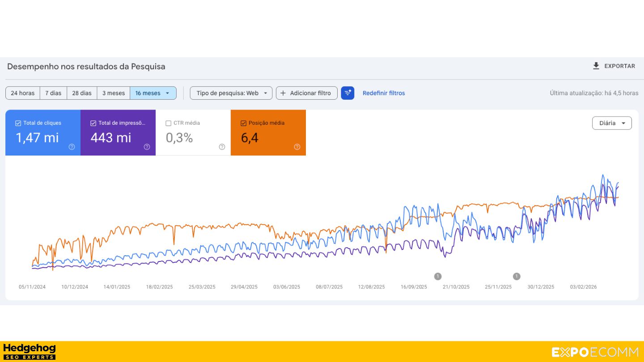Open help icon on Total de cliques card
This screenshot has height=362, width=644.
72,147
